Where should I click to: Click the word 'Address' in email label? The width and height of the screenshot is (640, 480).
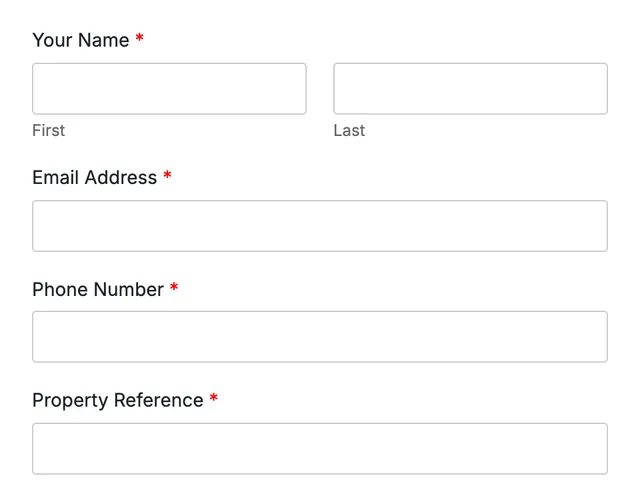(121, 178)
